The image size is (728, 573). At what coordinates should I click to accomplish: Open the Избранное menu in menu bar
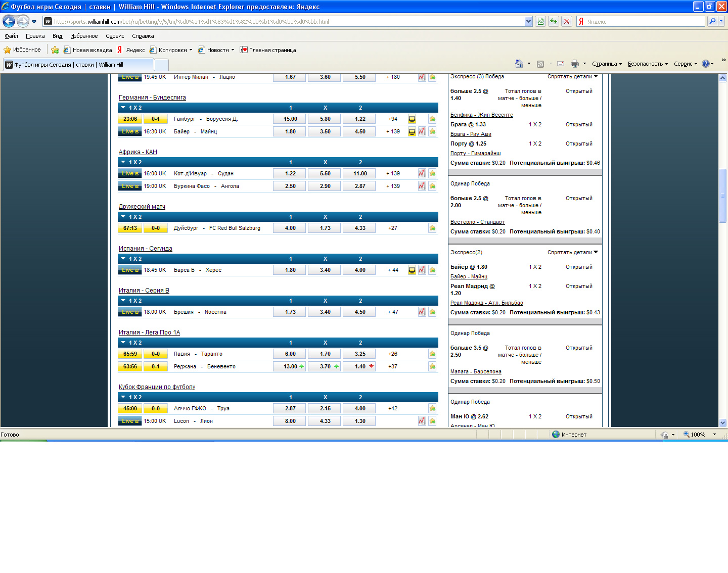click(84, 36)
